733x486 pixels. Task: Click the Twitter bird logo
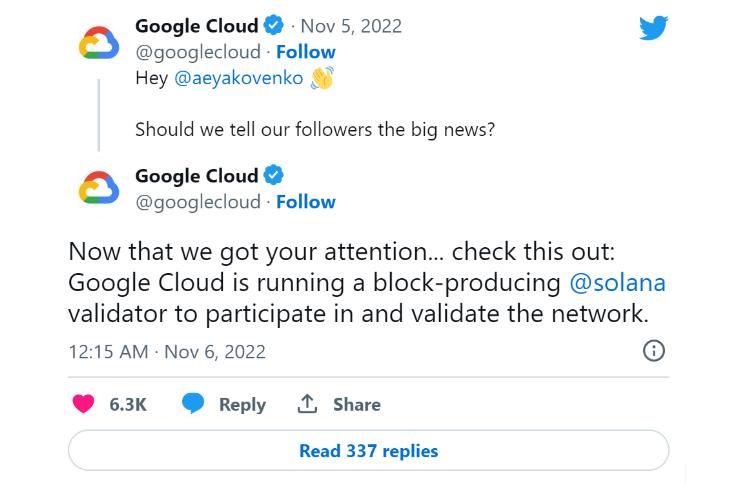654,28
